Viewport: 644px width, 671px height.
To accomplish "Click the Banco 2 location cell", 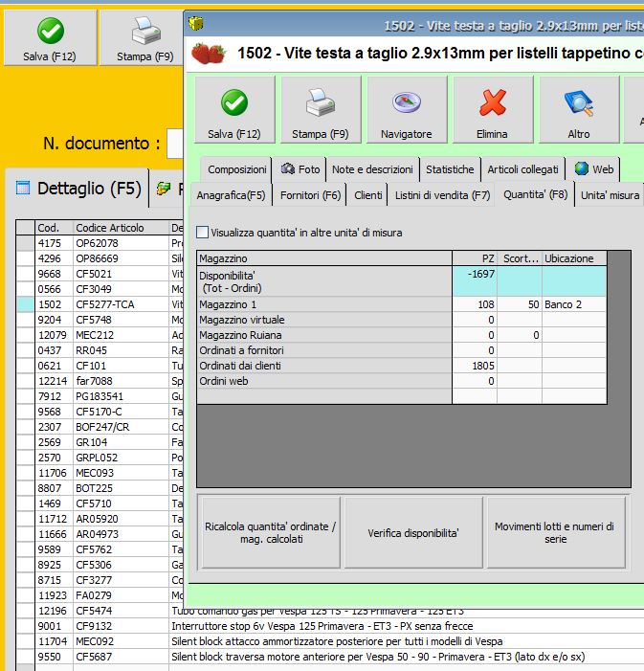I will [574, 304].
